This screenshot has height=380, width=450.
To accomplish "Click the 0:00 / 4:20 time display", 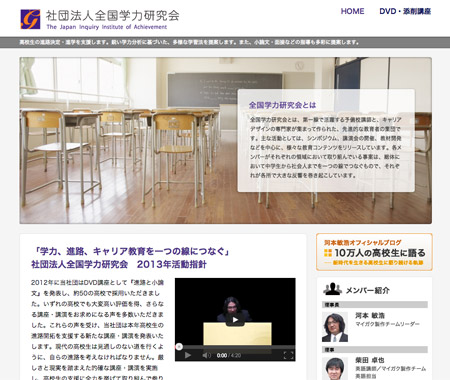I will coord(229,355).
